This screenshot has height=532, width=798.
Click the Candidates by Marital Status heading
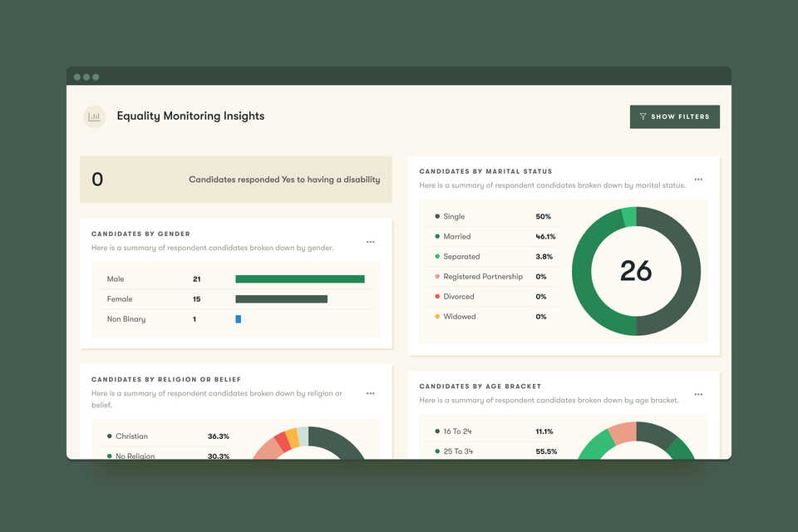485,171
